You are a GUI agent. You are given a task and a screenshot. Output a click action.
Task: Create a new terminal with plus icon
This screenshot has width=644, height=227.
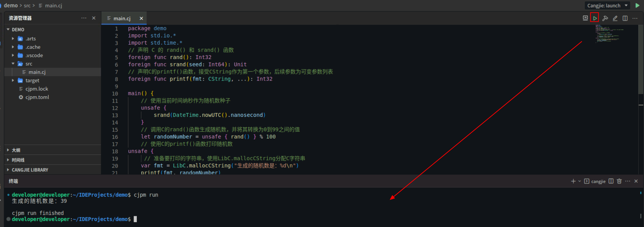pyautogui.click(x=573, y=181)
